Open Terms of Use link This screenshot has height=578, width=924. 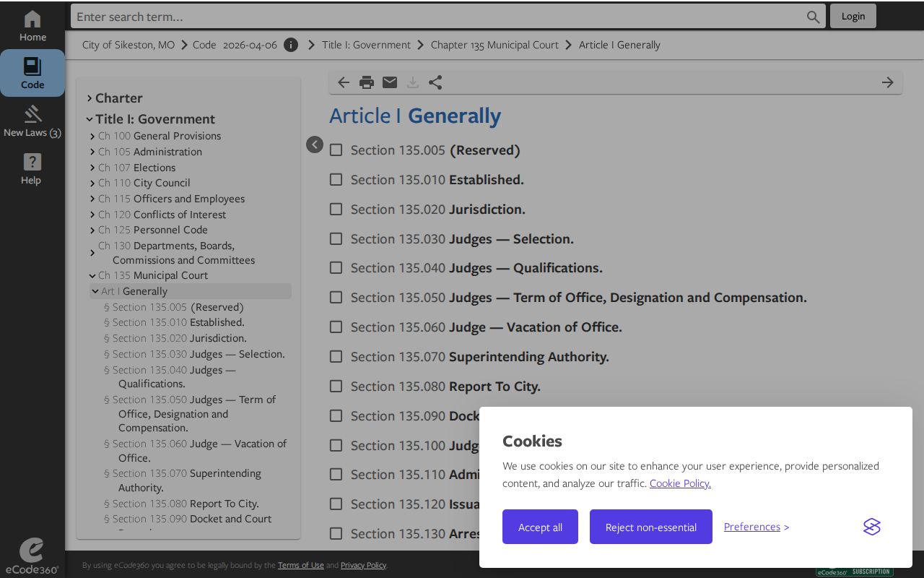(x=301, y=565)
